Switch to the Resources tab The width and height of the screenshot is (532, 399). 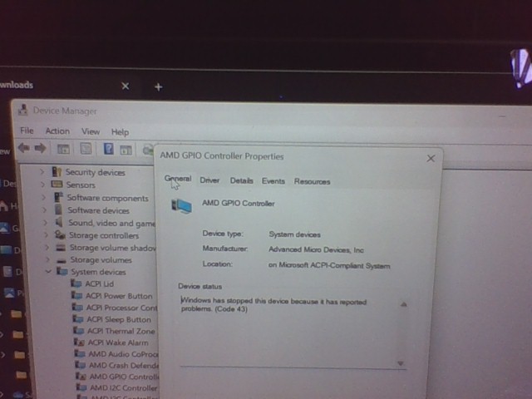[313, 181]
